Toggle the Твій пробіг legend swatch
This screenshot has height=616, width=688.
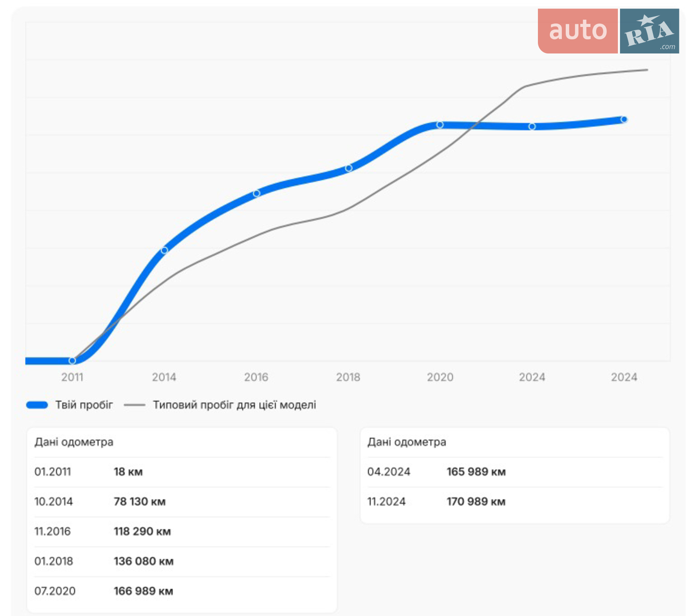37,405
